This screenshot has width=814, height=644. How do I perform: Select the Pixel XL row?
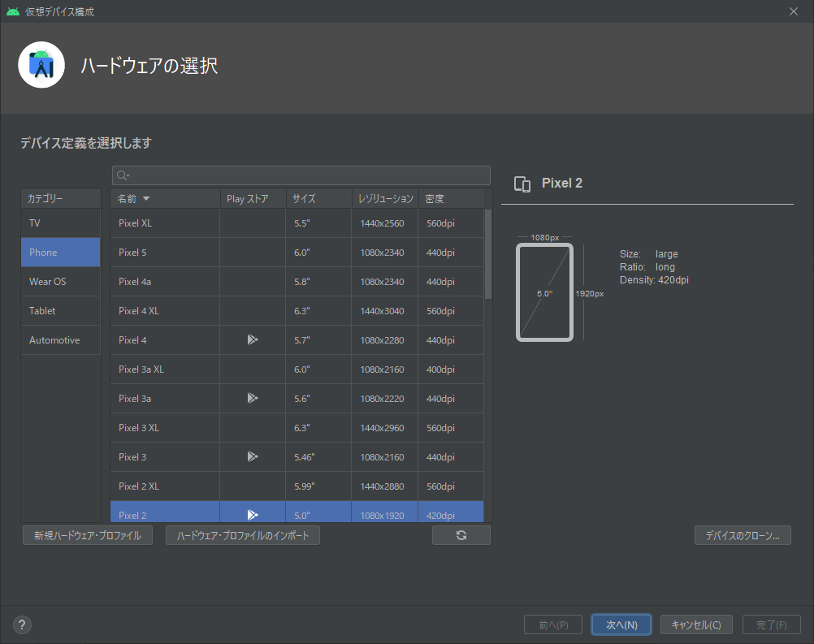pyautogui.click(x=297, y=223)
